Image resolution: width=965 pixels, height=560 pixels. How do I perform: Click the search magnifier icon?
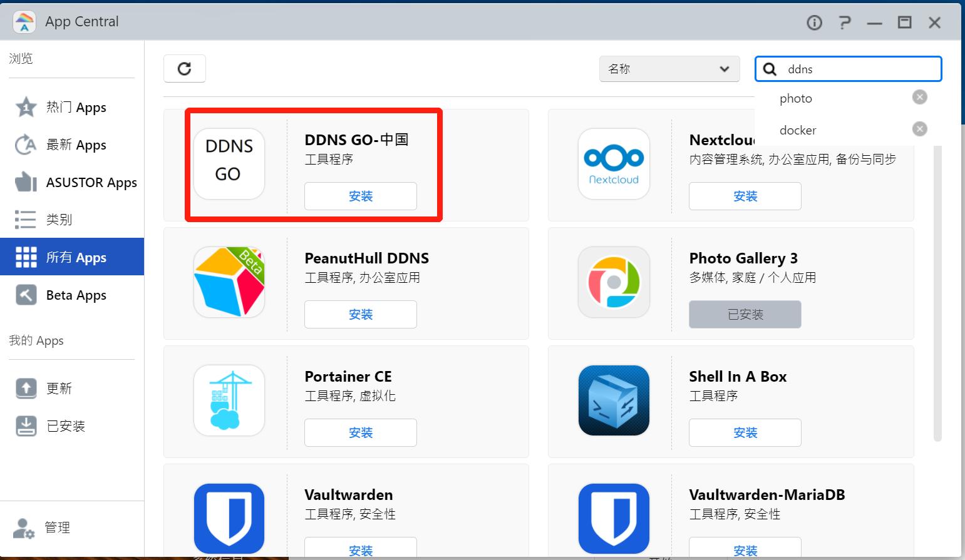tap(770, 69)
